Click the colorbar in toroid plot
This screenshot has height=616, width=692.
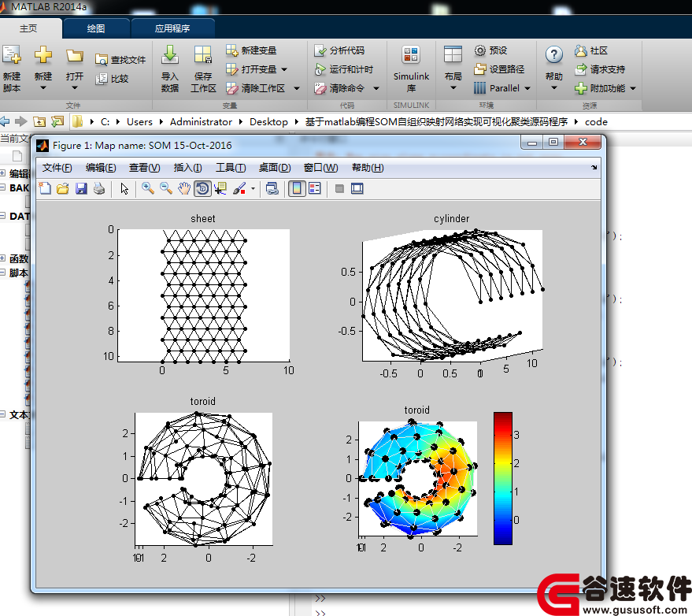tap(503, 478)
